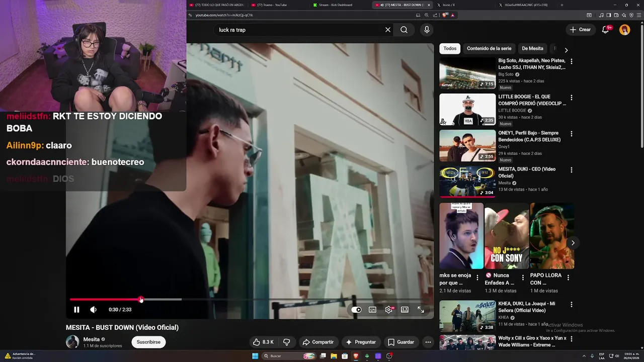Enter fullscreen with the expand icon
This screenshot has height=362, width=644.
coord(421,310)
